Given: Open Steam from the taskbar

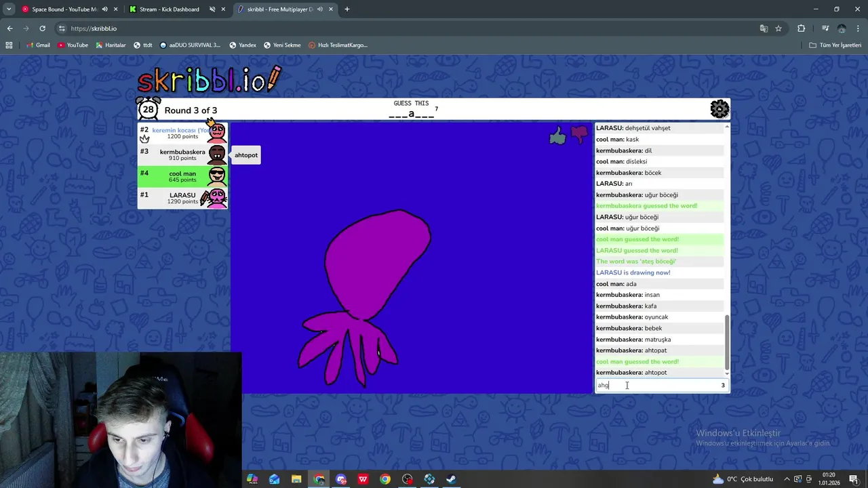Looking at the screenshot, I should click(x=451, y=479).
